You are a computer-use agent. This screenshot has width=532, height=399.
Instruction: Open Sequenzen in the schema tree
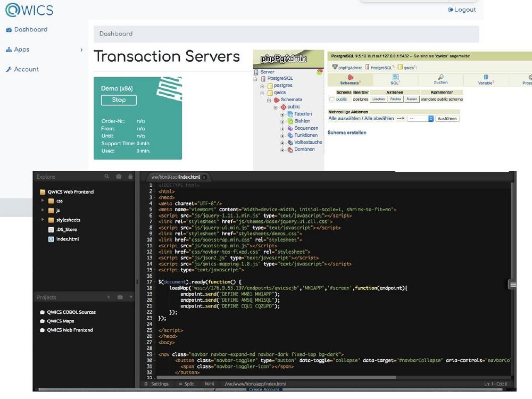[306, 128]
